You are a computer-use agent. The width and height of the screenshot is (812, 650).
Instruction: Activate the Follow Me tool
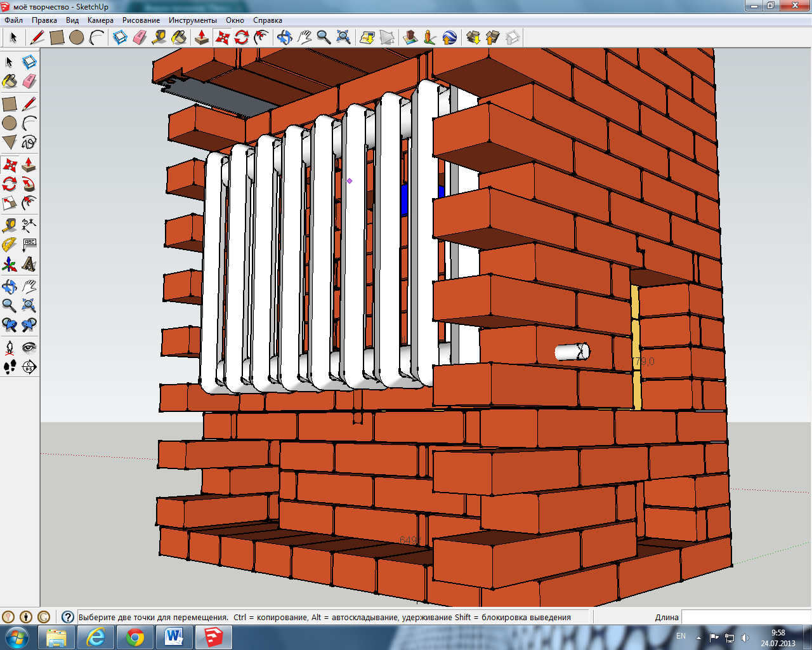pos(29,185)
